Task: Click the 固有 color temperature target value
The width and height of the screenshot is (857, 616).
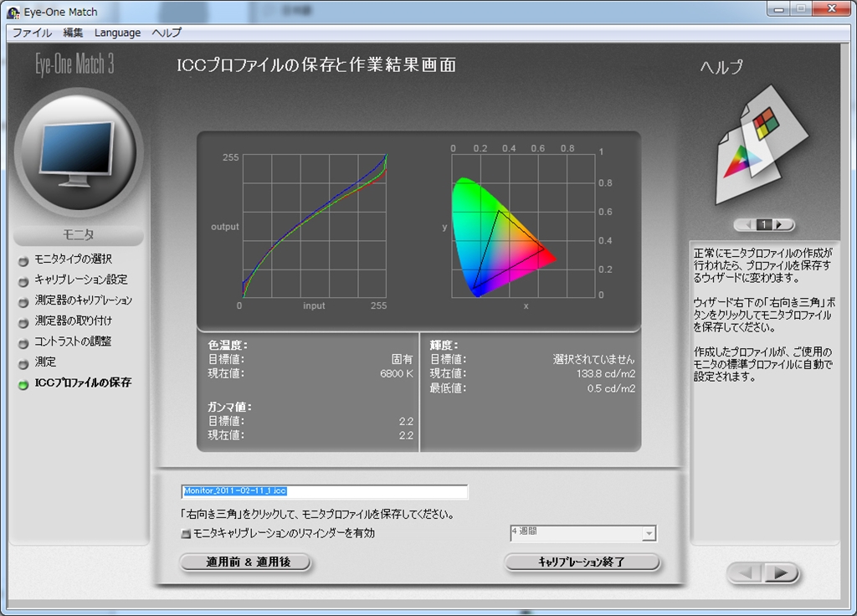Action: [402, 359]
